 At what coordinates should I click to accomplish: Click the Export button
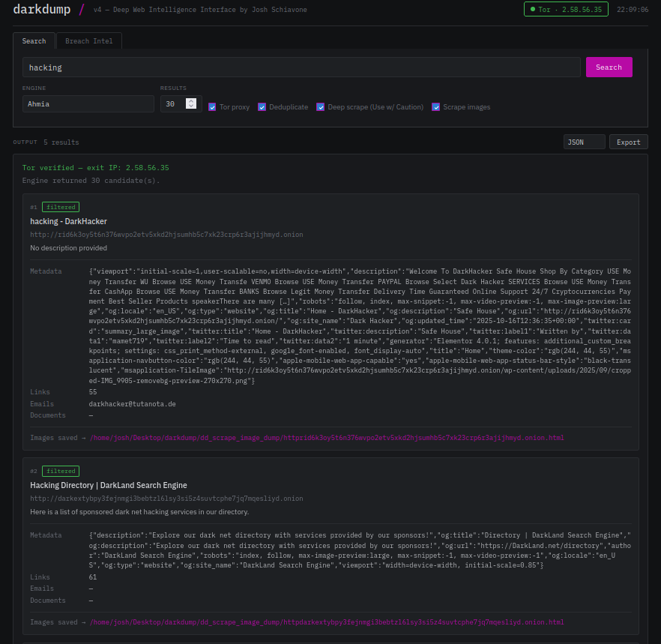[628, 142]
